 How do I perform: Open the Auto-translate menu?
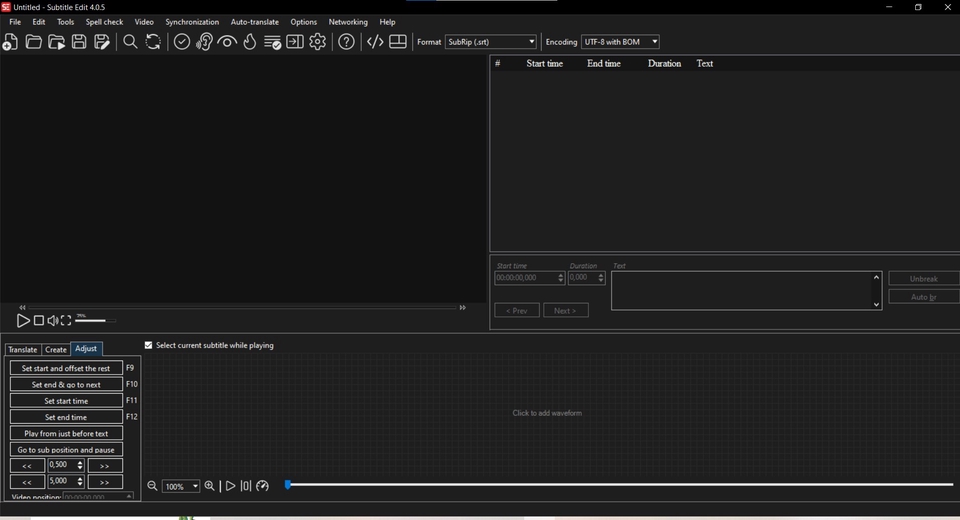click(255, 21)
